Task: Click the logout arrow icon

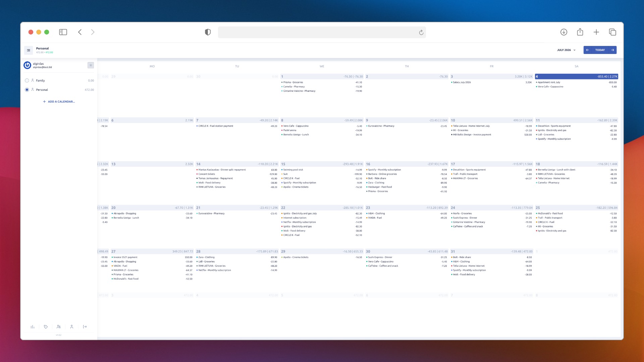Action: (85, 327)
